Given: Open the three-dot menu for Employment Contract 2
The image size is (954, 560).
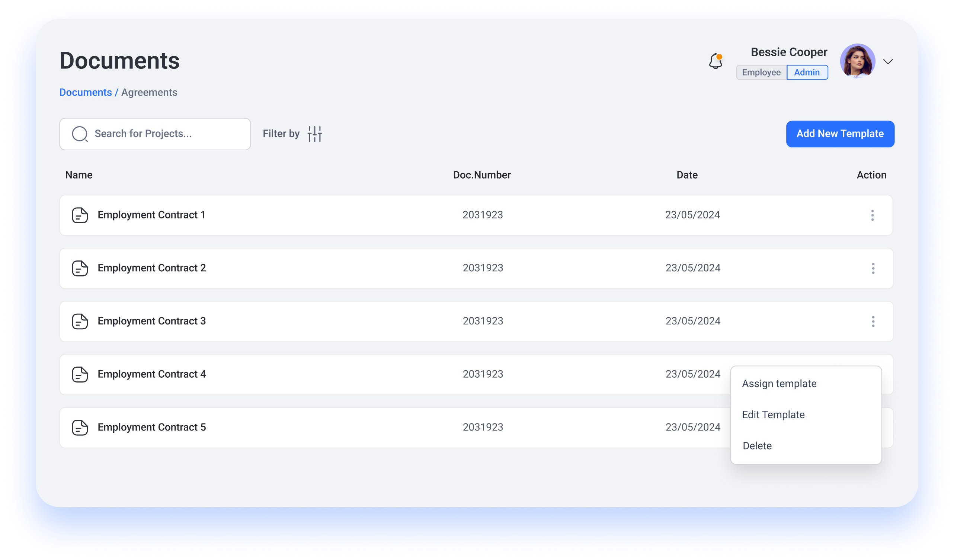Looking at the screenshot, I should click(x=873, y=268).
